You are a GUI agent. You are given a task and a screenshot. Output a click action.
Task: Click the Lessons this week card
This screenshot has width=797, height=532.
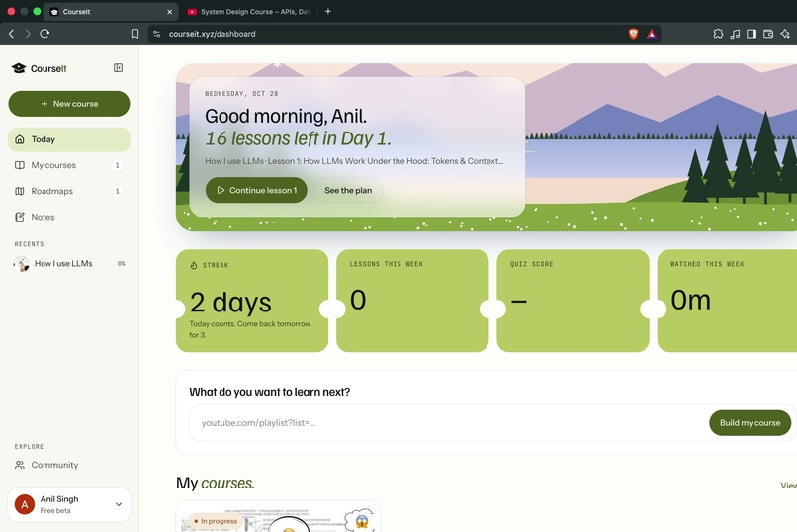412,301
